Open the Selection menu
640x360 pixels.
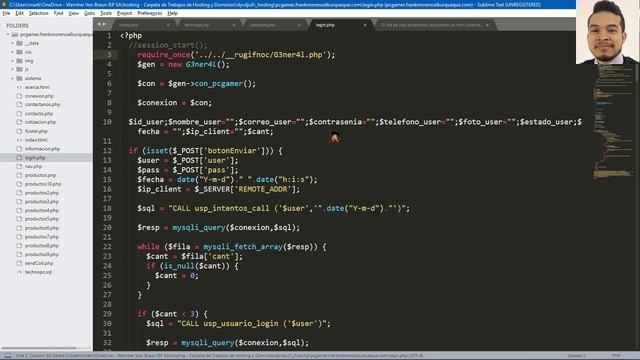pyautogui.click(x=38, y=13)
